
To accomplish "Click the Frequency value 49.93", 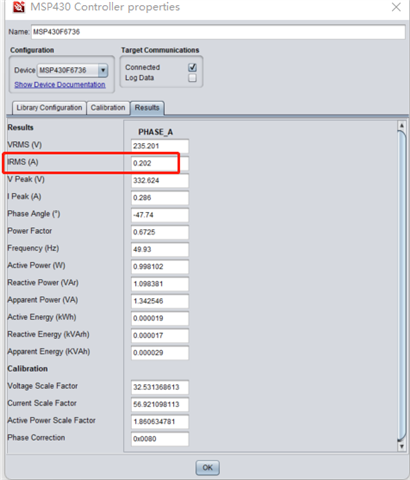I will pyautogui.click(x=160, y=250).
